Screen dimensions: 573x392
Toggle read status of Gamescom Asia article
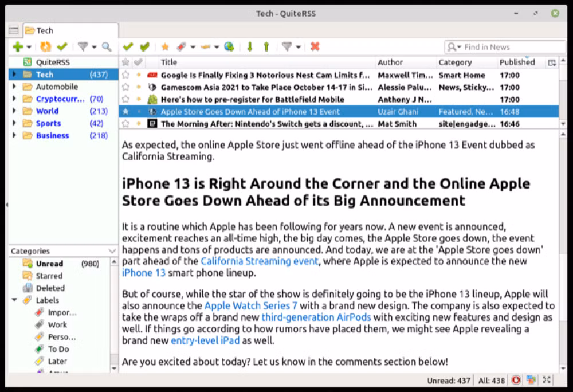click(x=139, y=87)
